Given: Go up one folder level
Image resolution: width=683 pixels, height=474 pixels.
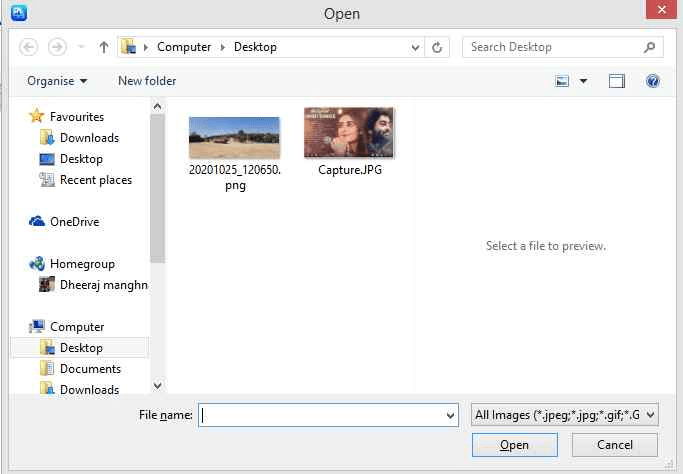Looking at the screenshot, I should pos(104,47).
